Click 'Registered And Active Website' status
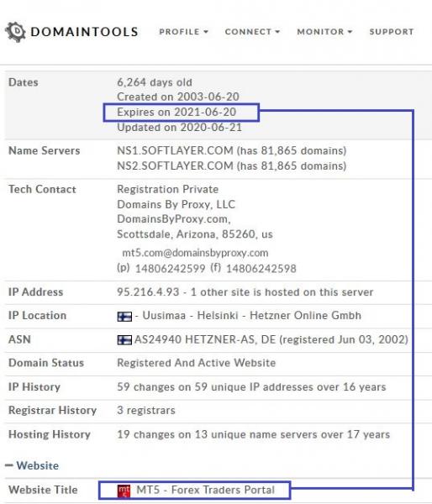This screenshot has width=432, height=504. coord(196,363)
